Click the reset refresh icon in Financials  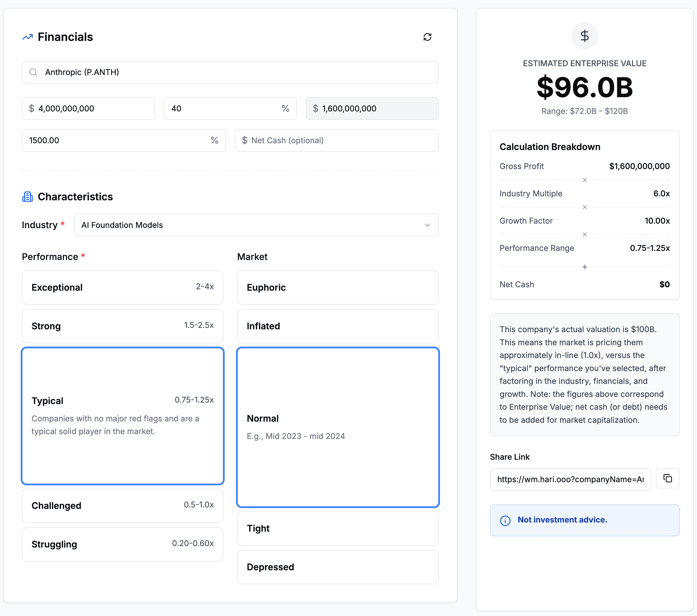tap(427, 37)
